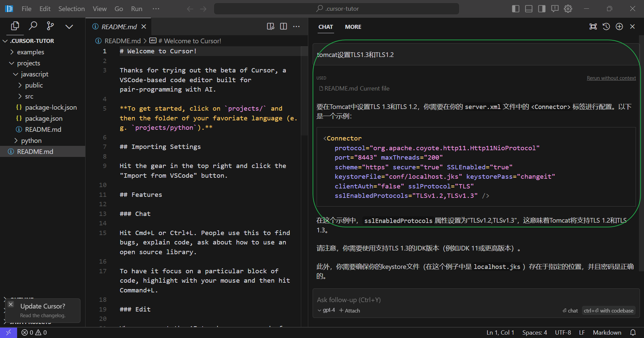Click Rerun without context link
The image size is (644, 338).
click(x=611, y=78)
